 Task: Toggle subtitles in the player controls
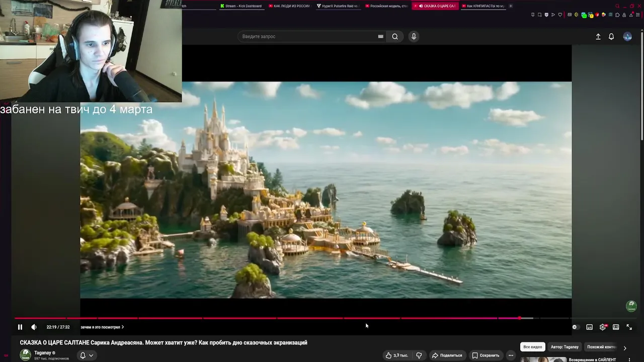click(590, 327)
